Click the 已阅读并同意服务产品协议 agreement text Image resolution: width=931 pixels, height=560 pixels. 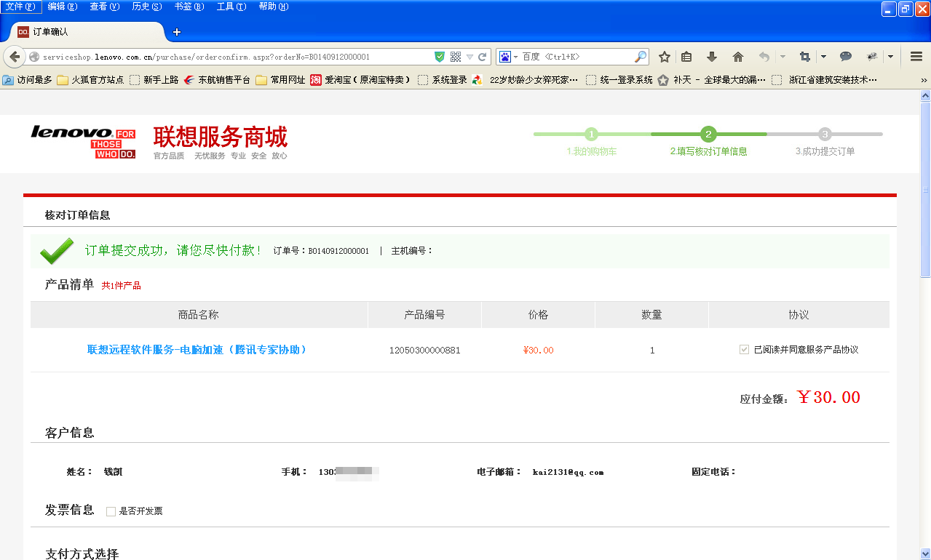pos(807,350)
